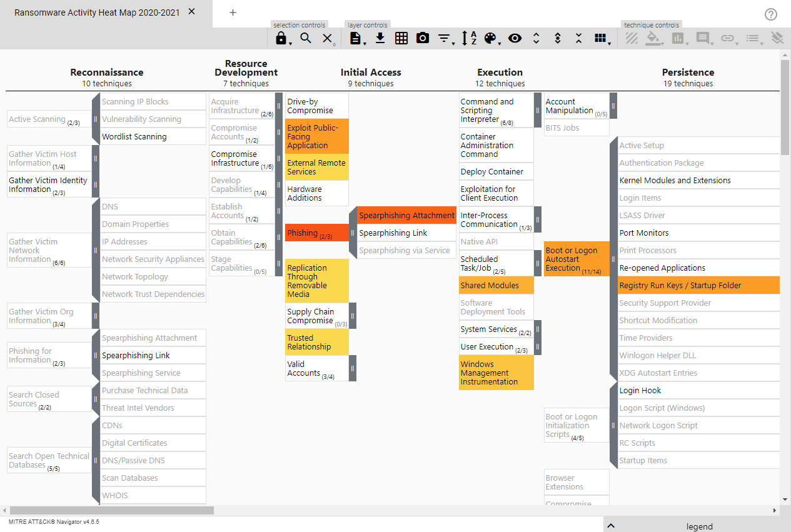
Task: Toggle the lock multi-select control
Action: pos(281,38)
